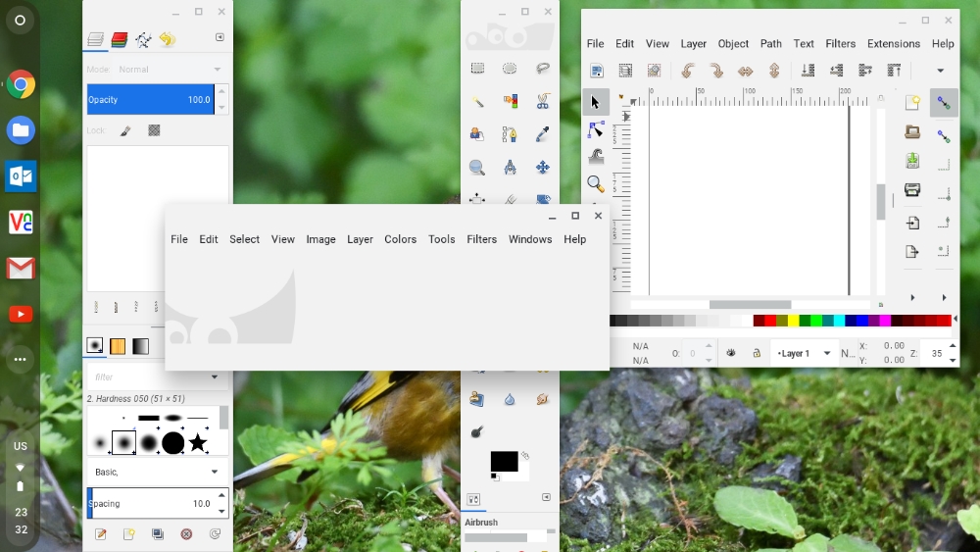The height and width of the screenshot is (552, 980).
Task: Select GIMP Zoom magnifier tool
Action: pyautogui.click(x=477, y=167)
